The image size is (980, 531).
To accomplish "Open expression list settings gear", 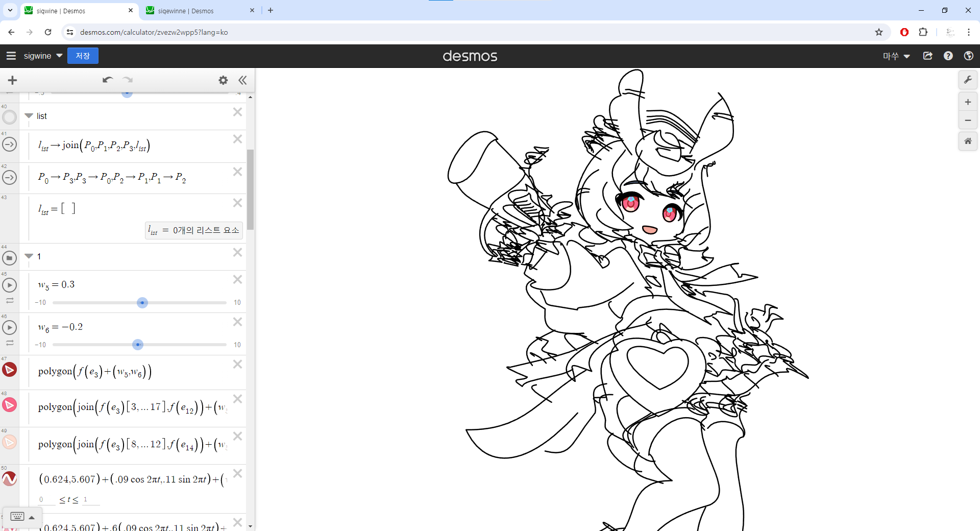I will click(223, 80).
